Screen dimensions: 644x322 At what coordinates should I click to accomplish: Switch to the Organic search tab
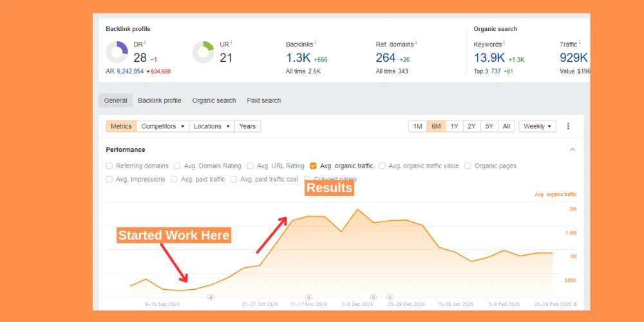(214, 100)
